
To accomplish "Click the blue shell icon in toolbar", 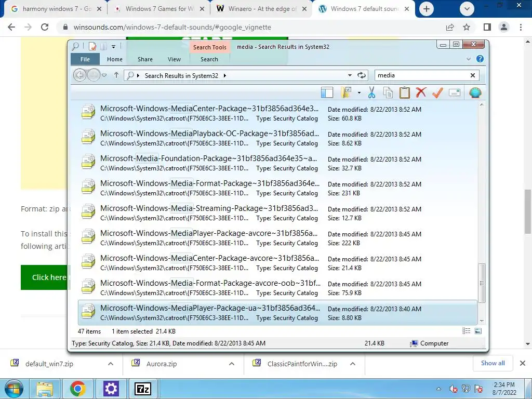I will pos(475,92).
